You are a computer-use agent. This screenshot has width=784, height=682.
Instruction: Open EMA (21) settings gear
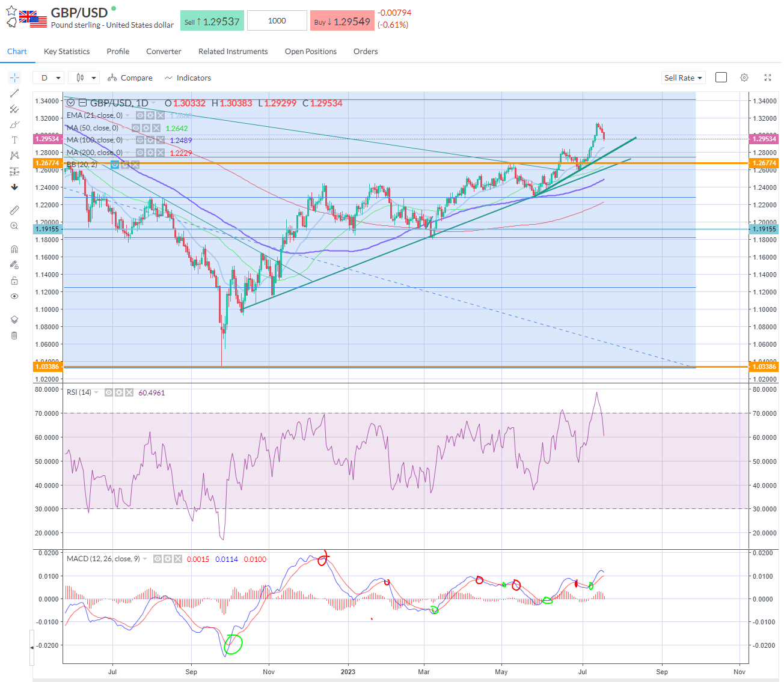[x=150, y=115]
